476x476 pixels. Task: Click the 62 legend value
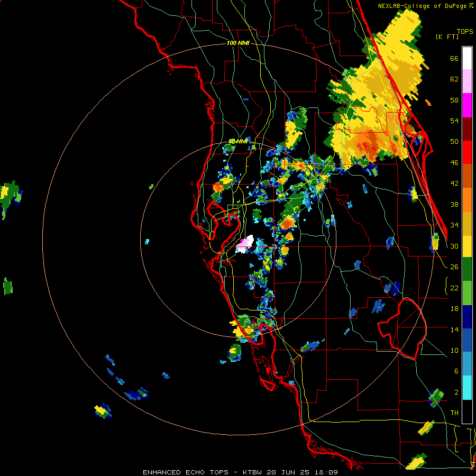[454, 79]
